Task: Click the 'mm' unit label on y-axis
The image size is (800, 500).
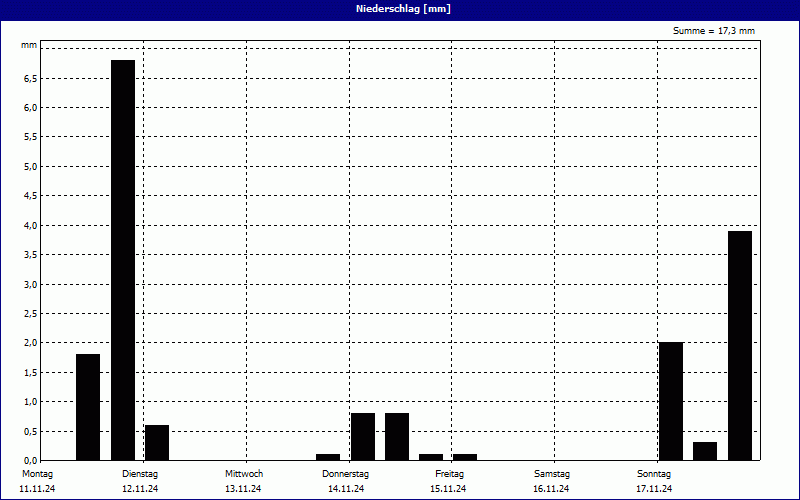Action: 29,45
